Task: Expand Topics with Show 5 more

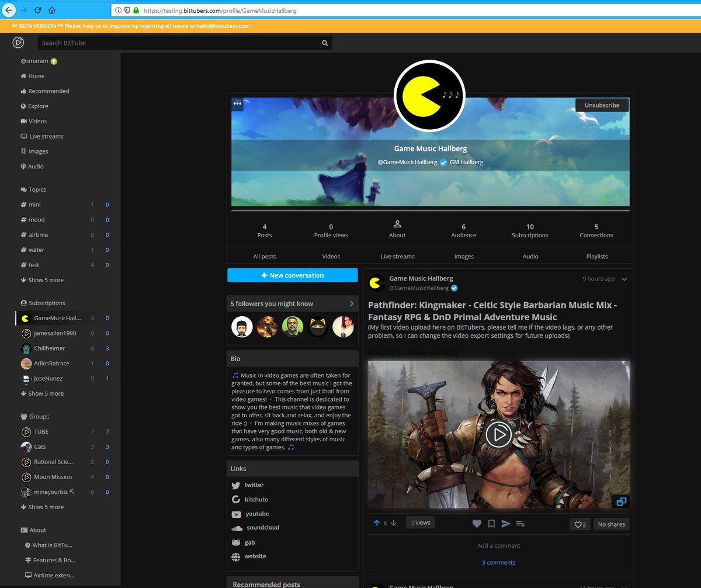Action: (42, 280)
